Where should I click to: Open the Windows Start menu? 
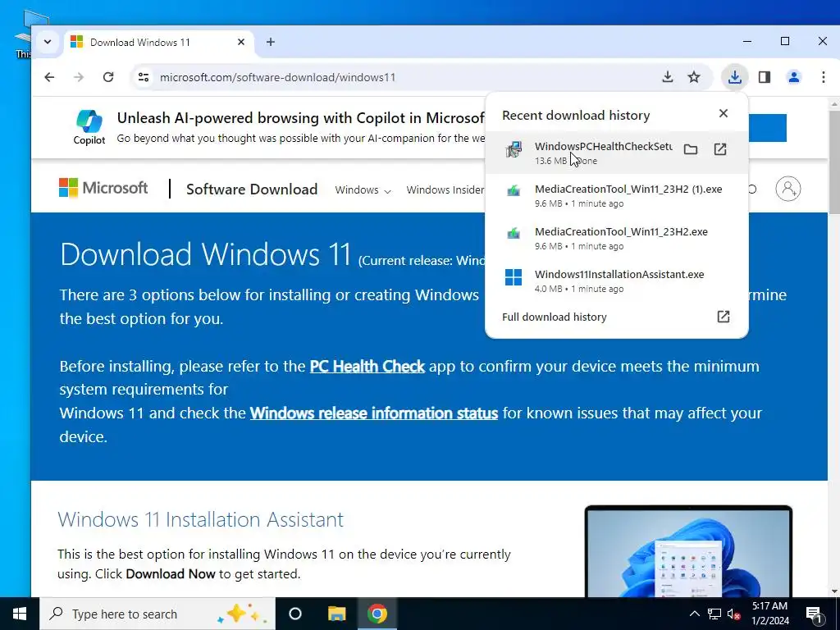pos(20,614)
